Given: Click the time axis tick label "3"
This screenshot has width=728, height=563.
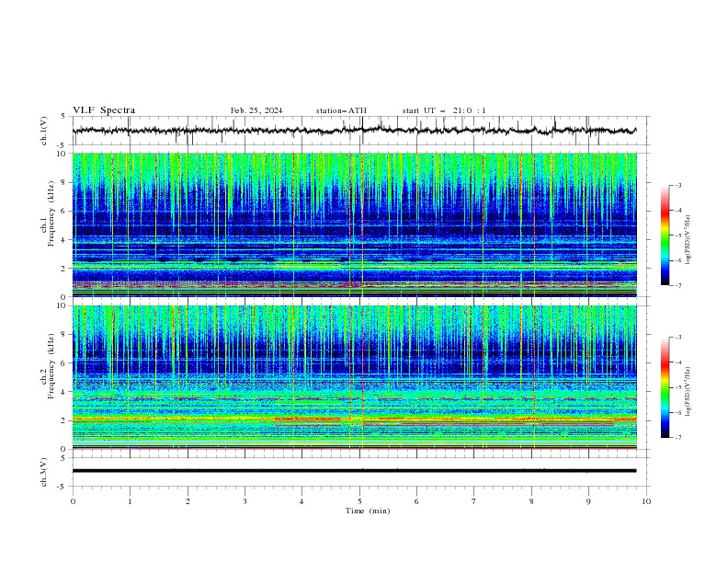Looking at the screenshot, I should pos(245,501).
